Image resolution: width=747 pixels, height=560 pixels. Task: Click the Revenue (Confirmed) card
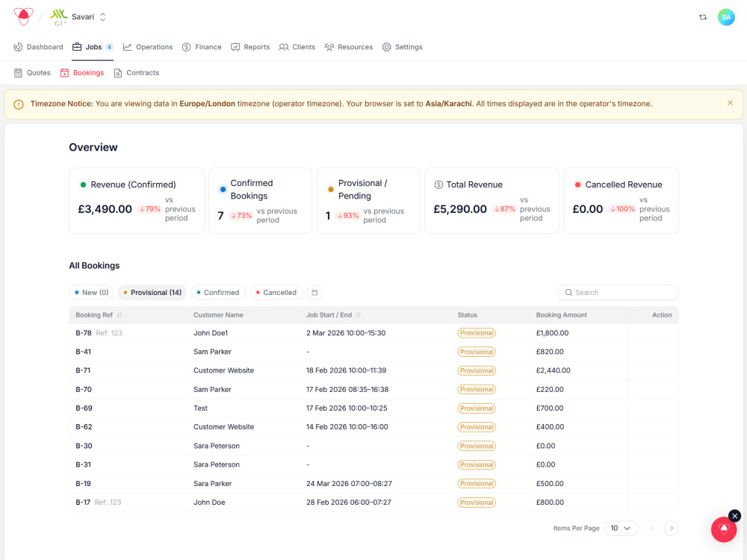[x=137, y=200]
